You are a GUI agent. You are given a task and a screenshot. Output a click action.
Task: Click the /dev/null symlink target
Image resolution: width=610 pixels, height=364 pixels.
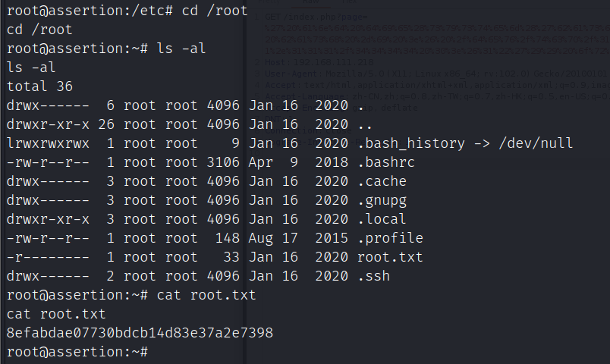click(x=536, y=143)
